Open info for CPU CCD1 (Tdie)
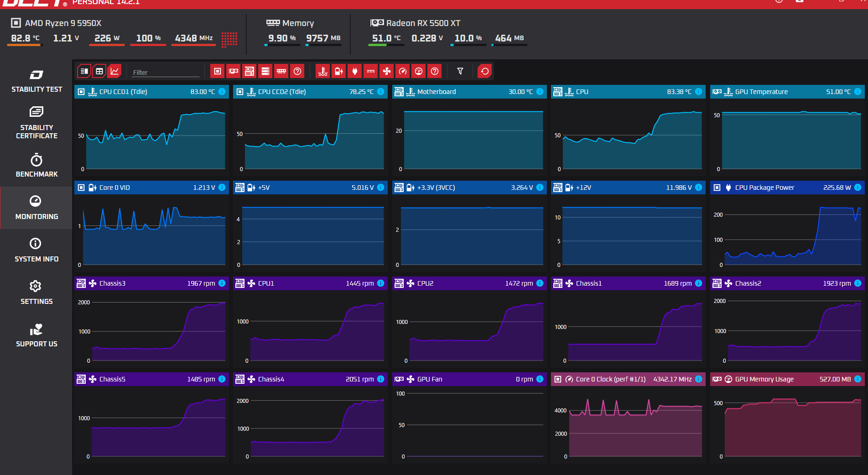The height and width of the screenshot is (475, 868). pos(222,92)
